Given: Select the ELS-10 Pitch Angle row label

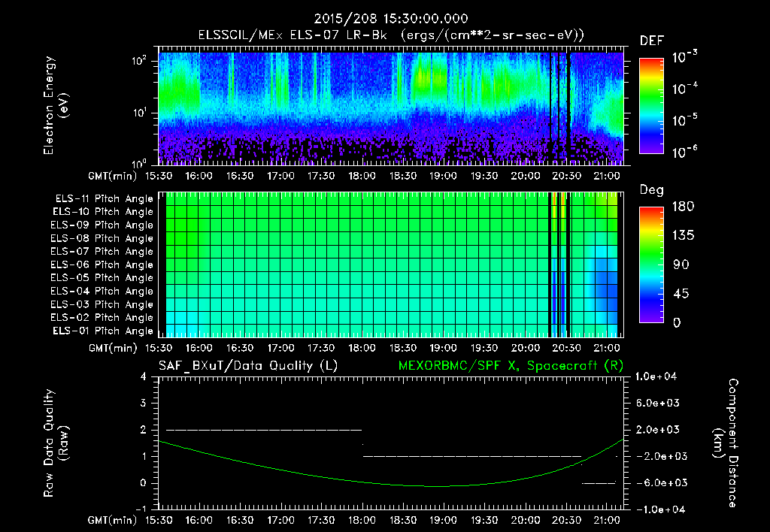Looking at the screenshot, I should pos(103,212).
